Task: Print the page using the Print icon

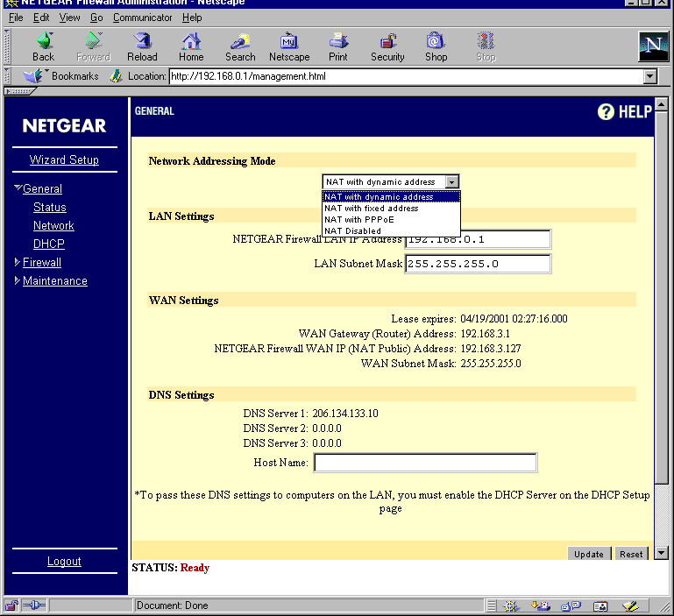Action: pyautogui.click(x=338, y=41)
